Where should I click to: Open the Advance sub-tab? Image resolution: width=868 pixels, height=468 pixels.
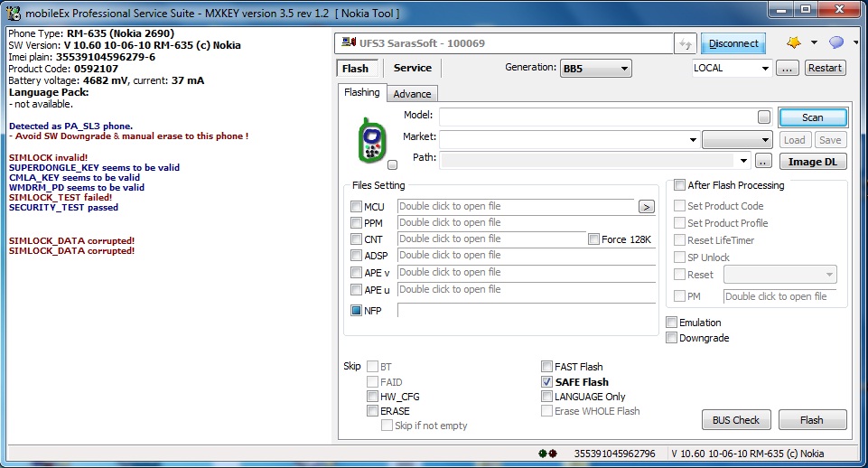point(412,94)
